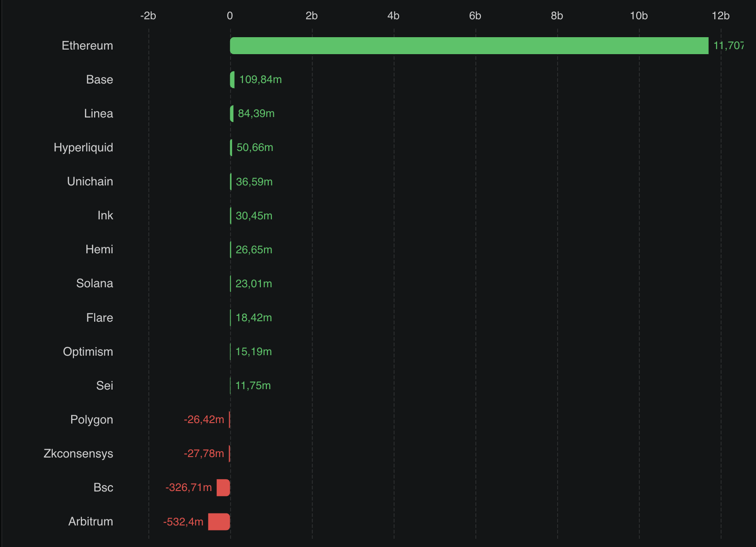This screenshot has width=756, height=547.
Task: Click the Polygon value -26,42m
Action: coord(204,419)
